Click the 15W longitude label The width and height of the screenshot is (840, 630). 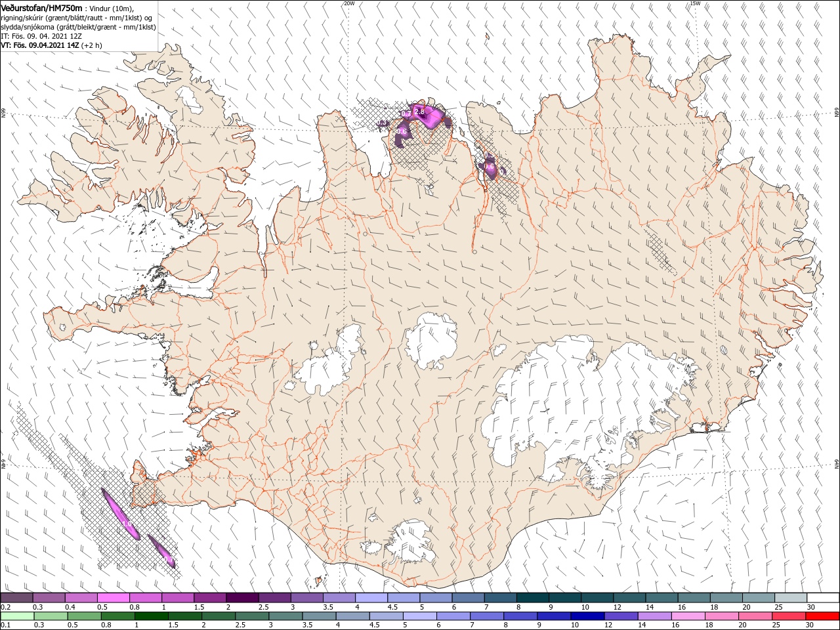click(x=695, y=3)
